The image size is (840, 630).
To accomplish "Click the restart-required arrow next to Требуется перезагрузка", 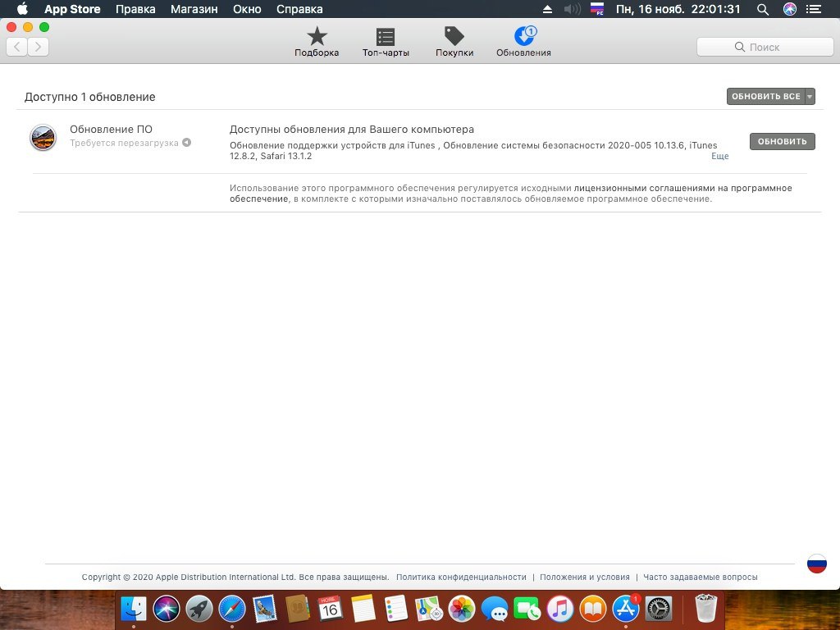I will coord(186,143).
